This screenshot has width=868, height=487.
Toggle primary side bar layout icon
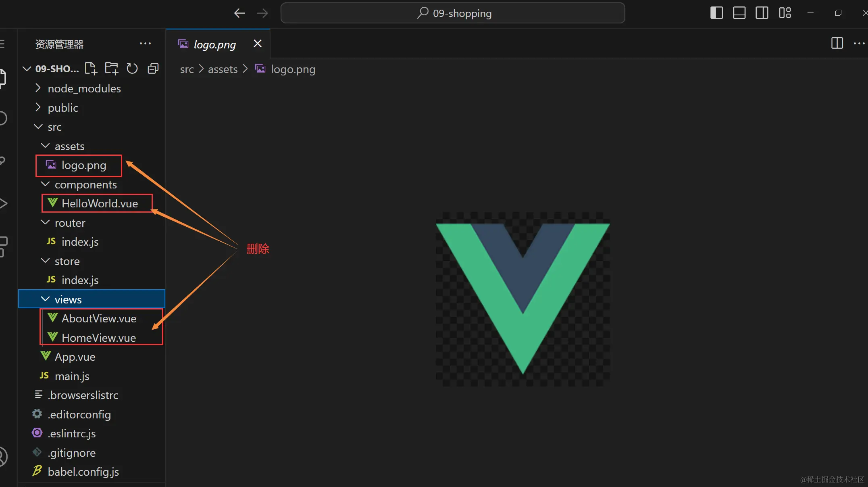point(716,13)
